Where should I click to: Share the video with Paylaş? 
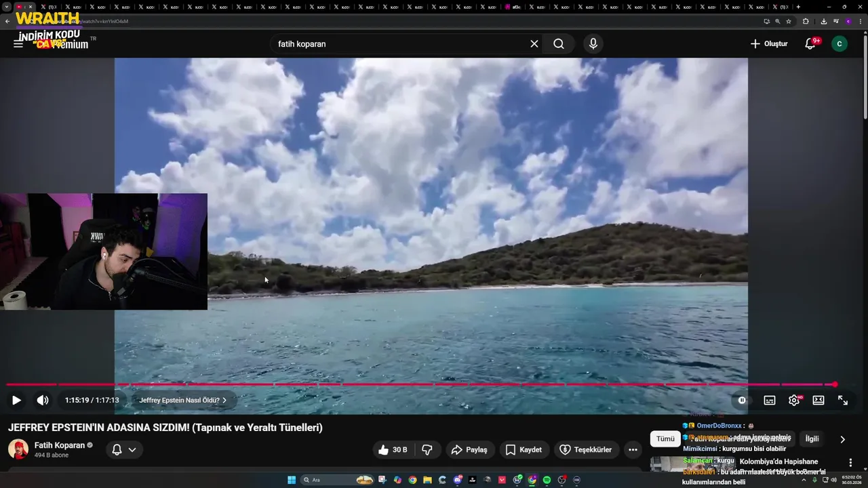pos(469,449)
